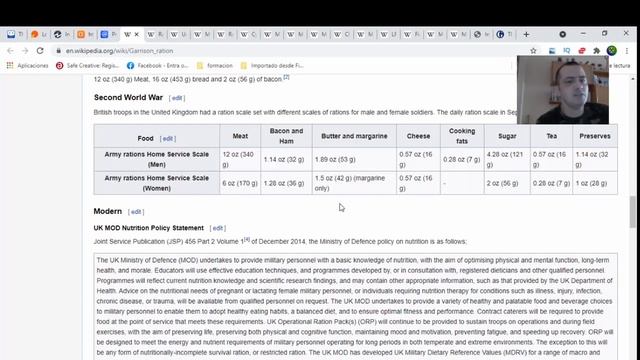Edit the Second World War section
Image resolution: width=640 pixels, height=360 pixels.
pyautogui.click(x=177, y=98)
